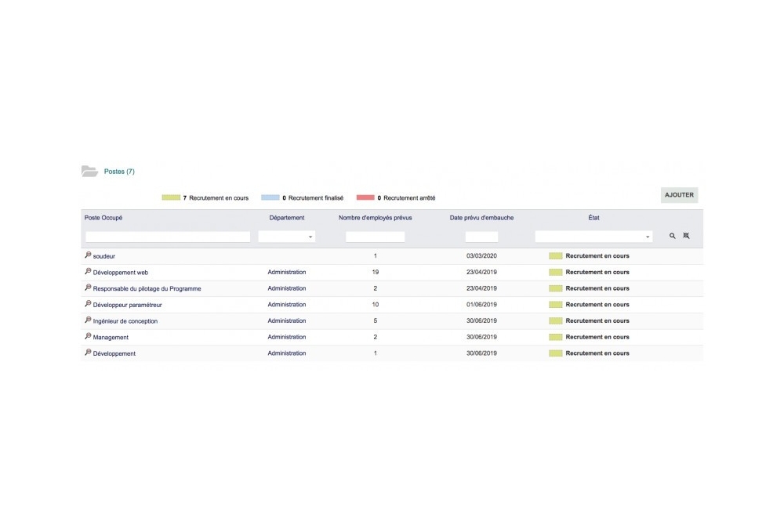Click the key icon beside Ingénieur de conception
The height and width of the screenshot is (532, 784).
coord(88,320)
